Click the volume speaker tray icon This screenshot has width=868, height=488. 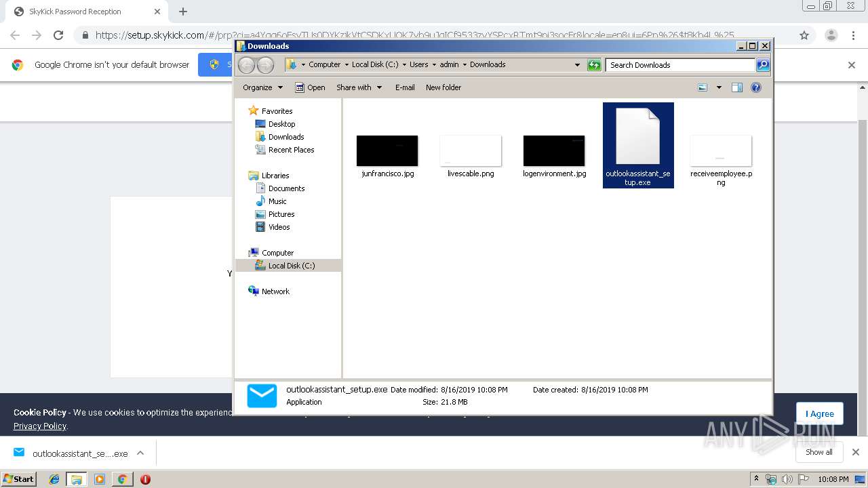click(787, 479)
